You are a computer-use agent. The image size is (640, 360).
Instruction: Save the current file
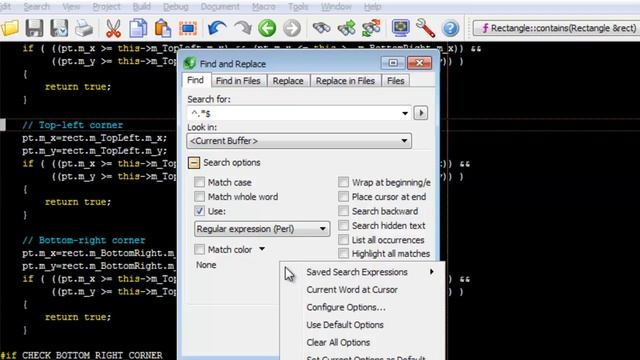tap(34, 28)
